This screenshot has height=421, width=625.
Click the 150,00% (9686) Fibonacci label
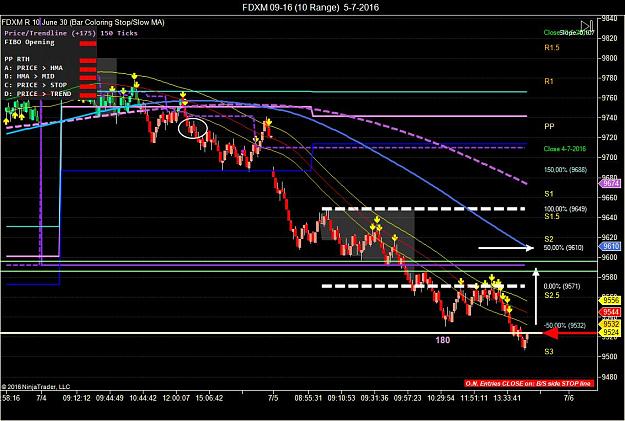tap(565, 170)
